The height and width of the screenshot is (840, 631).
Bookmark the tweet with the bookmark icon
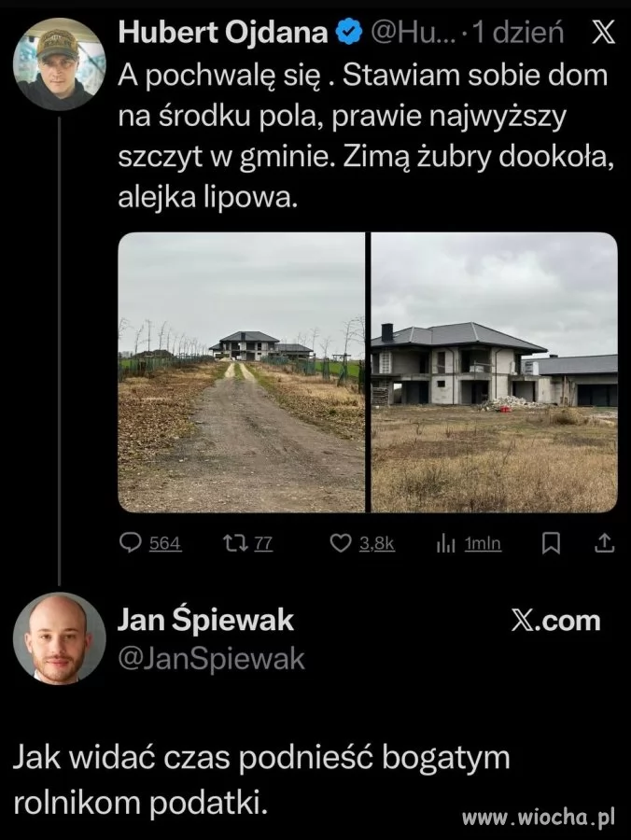(x=551, y=543)
